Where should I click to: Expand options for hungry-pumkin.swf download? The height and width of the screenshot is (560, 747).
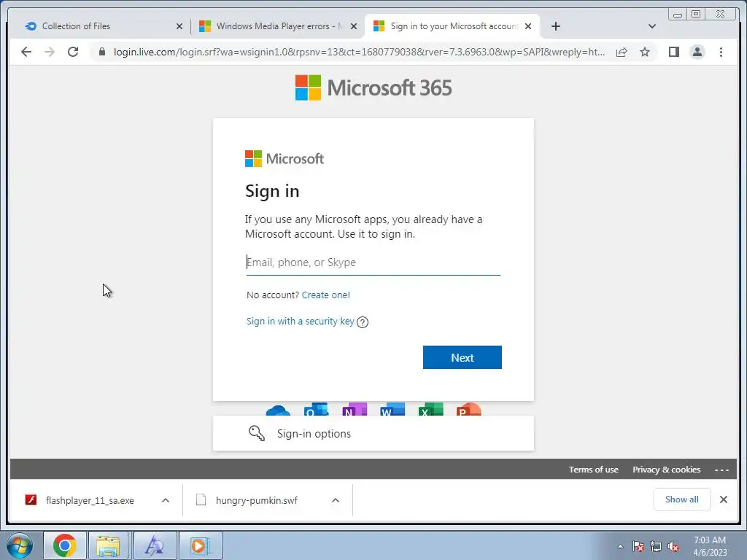[x=336, y=500]
